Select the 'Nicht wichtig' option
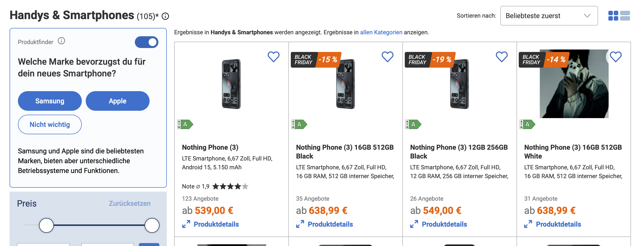The width and height of the screenshot is (644, 246). (x=50, y=124)
